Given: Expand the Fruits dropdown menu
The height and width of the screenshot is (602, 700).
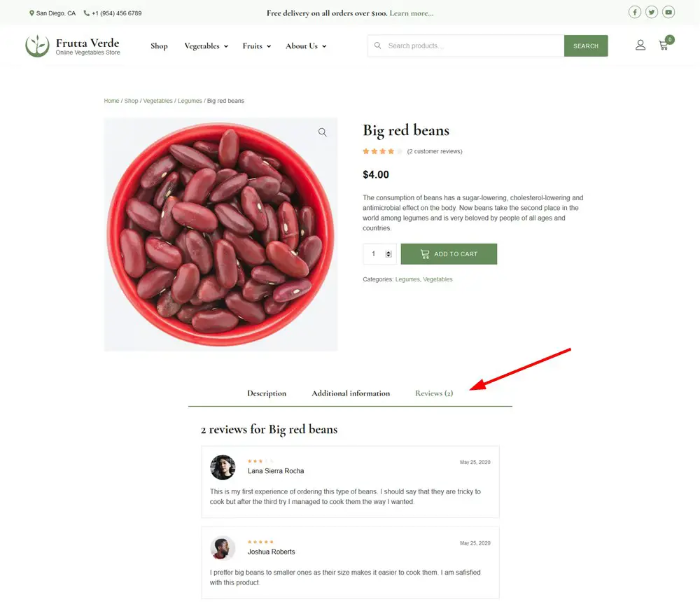Looking at the screenshot, I should (256, 46).
